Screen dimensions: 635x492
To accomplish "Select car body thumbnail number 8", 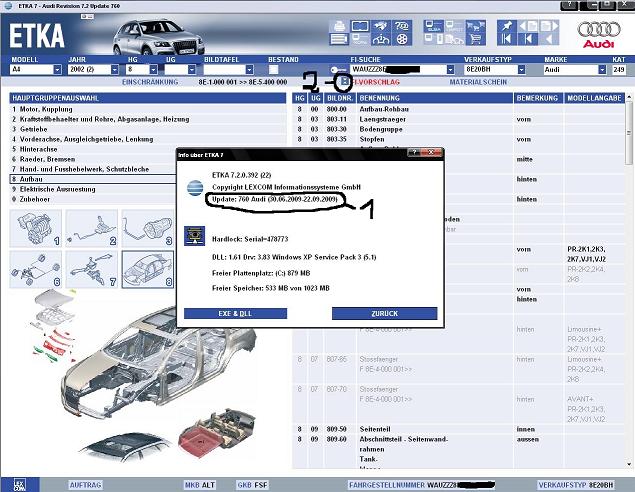I will click(148, 269).
